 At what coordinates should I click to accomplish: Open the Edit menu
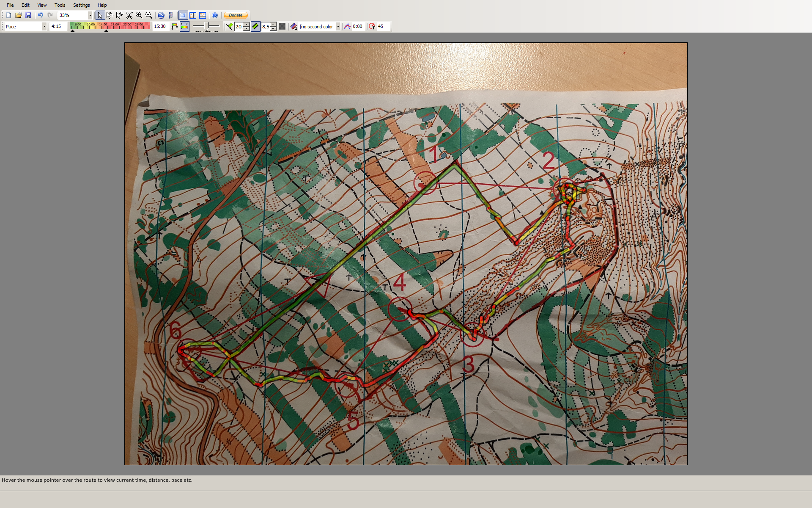click(x=25, y=5)
